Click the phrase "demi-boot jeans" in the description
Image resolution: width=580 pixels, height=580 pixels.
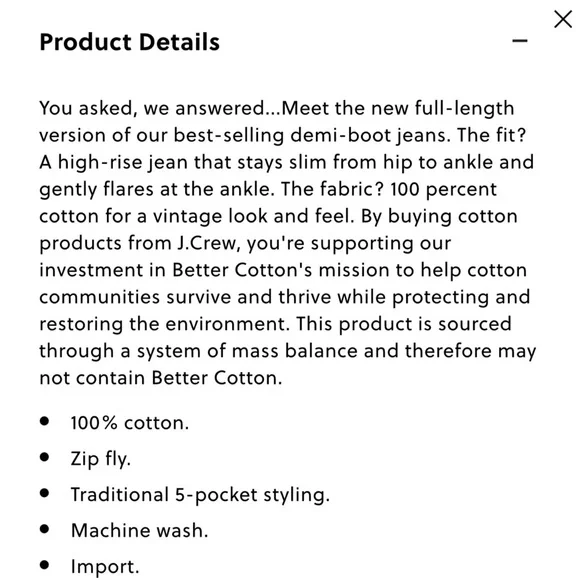coord(371,135)
